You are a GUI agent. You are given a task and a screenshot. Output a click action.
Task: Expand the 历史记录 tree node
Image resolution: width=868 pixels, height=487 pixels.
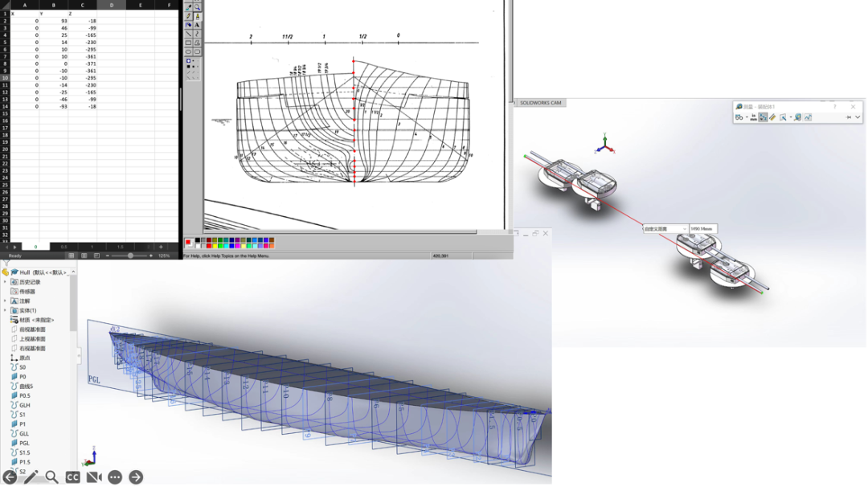click(x=6, y=282)
